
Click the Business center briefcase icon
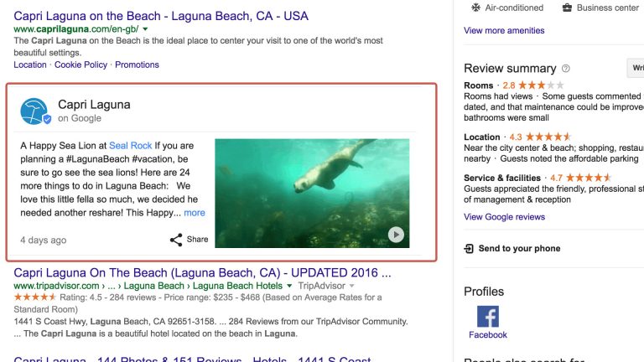pos(567,8)
